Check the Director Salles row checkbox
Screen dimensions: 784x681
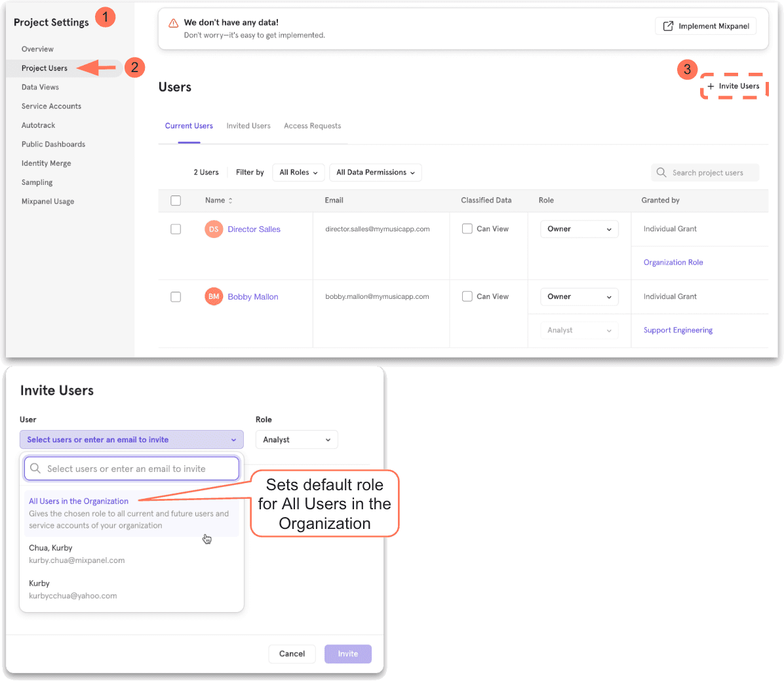tap(176, 229)
